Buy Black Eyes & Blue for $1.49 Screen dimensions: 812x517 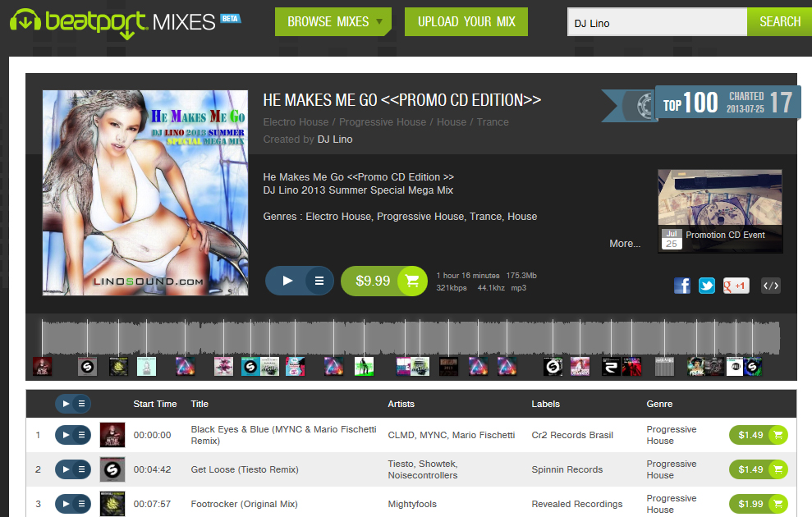(x=758, y=435)
